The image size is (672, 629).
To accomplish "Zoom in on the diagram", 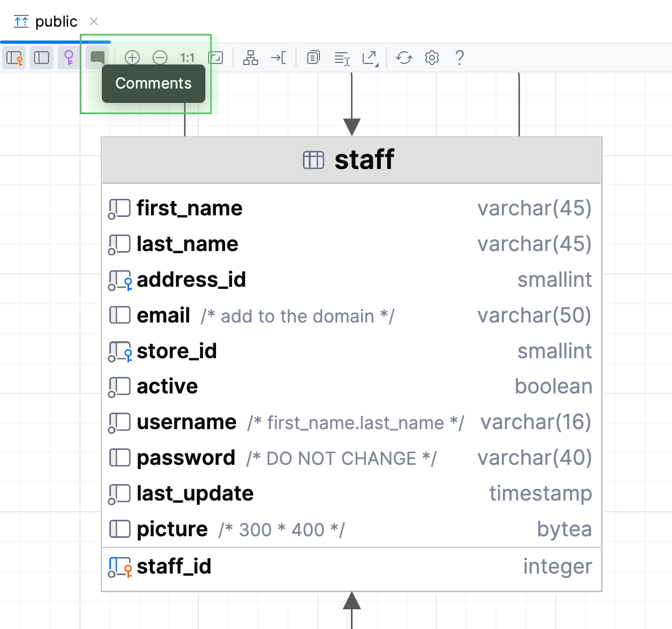I will point(132,58).
